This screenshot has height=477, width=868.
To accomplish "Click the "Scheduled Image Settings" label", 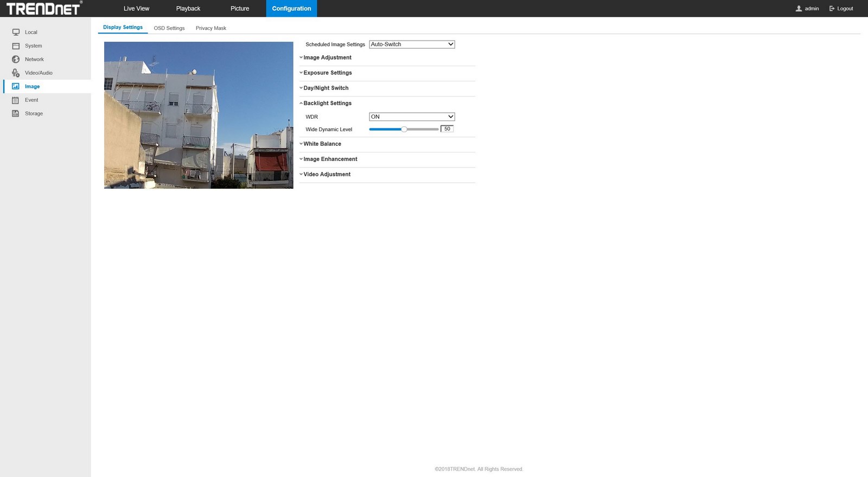I will 335,44.
